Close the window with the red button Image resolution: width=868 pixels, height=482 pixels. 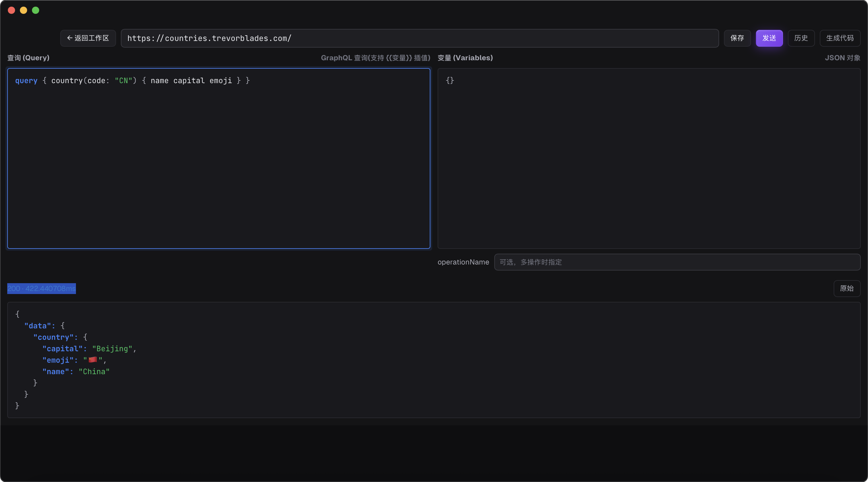click(11, 10)
